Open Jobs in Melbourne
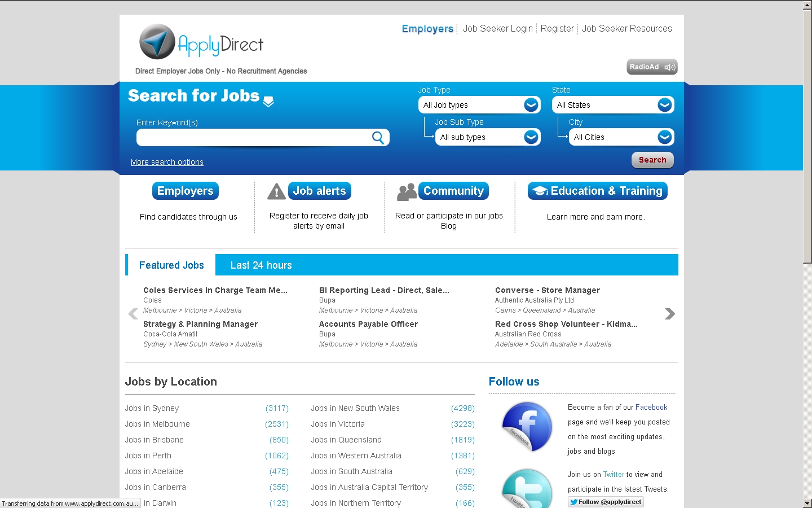The width and height of the screenshot is (812, 508). [x=157, y=424]
